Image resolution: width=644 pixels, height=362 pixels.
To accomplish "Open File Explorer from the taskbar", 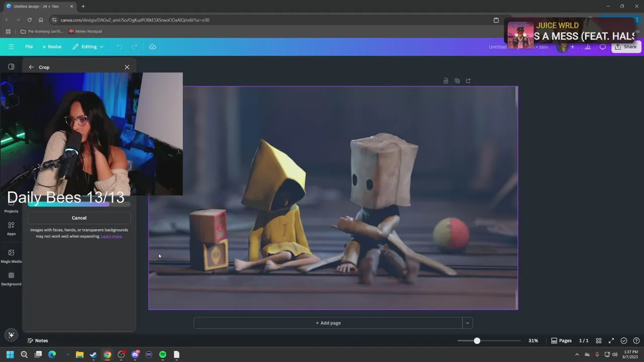I will [79, 354].
